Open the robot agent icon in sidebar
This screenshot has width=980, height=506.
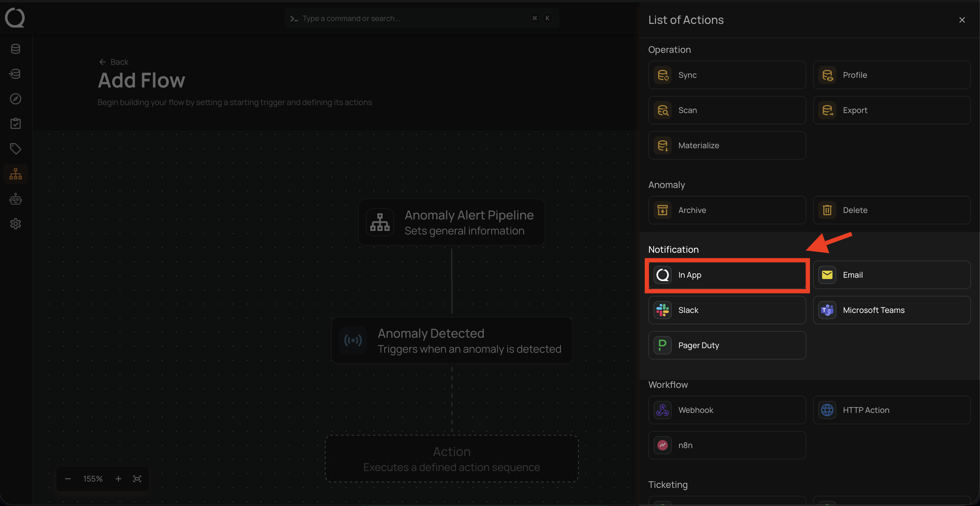point(16,199)
